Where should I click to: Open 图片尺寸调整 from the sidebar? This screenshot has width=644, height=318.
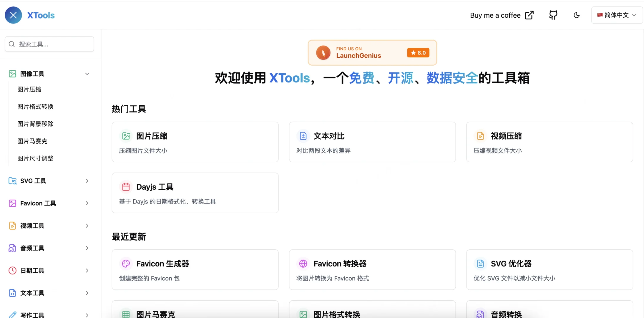pyautogui.click(x=36, y=158)
